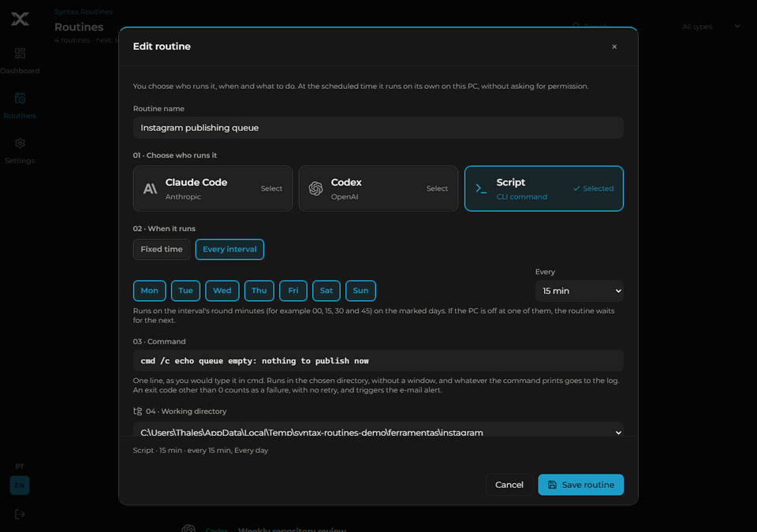The image size is (757, 532).
Task: Toggle the Wed day chip
Action: click(222, 291)
